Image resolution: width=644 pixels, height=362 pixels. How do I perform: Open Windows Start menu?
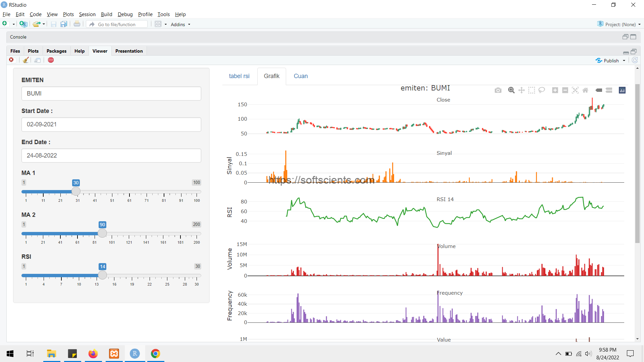point(10,354)
